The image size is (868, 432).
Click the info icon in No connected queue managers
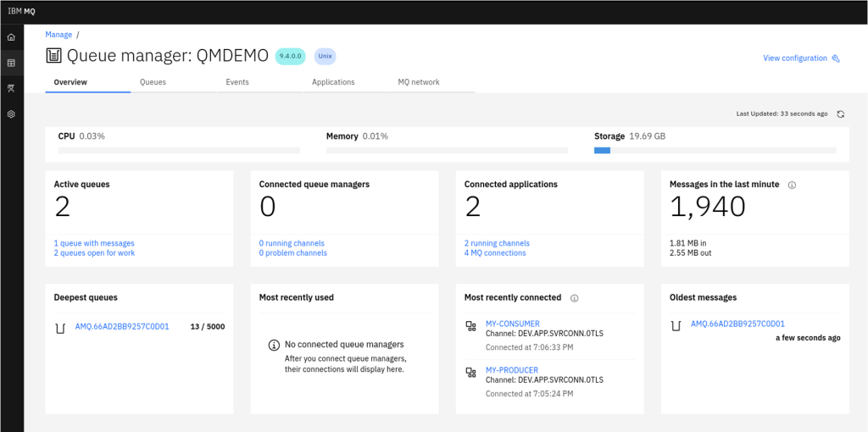274,345
